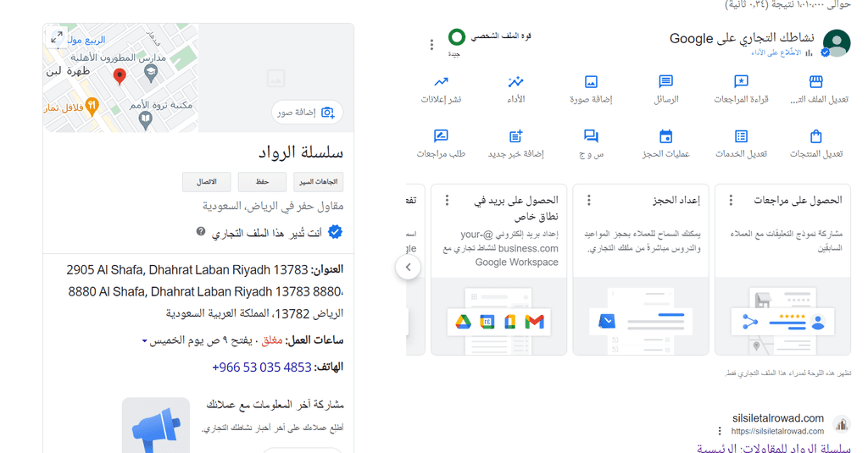Expand the map with fullscreen arrow icon

[x=57, y=37]
